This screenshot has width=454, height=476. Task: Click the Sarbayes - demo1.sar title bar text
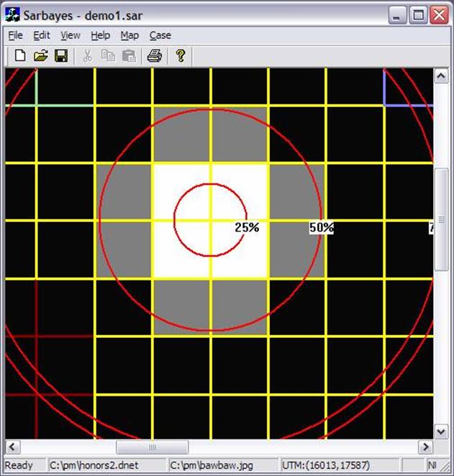point(83,15)
